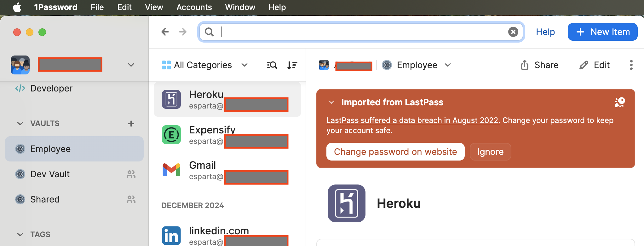Open the Accounts menu

click(194, 7)
